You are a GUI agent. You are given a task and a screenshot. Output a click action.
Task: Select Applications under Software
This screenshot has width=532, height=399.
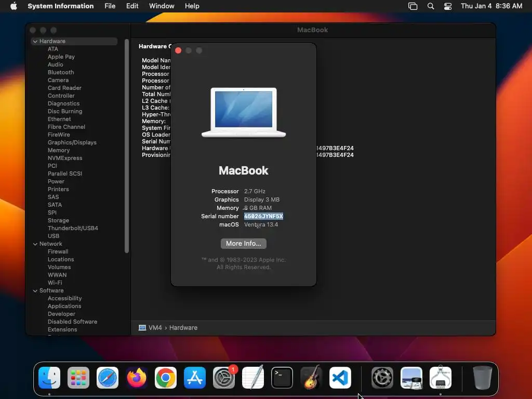(64, 307)
